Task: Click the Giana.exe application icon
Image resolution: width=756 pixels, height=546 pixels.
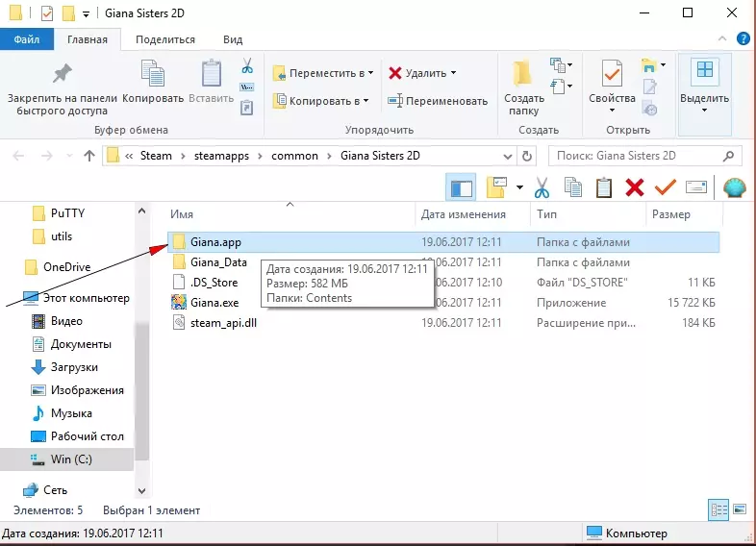Action: tap(179, 302)
